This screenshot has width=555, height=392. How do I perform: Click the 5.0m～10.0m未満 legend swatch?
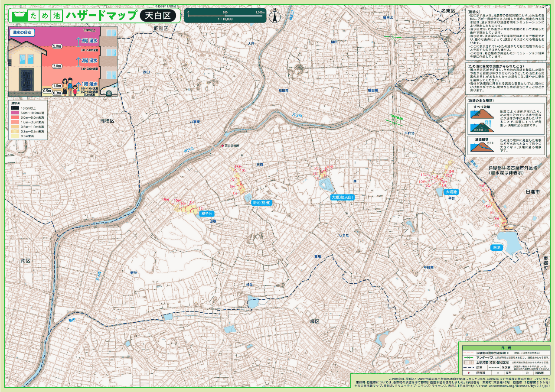(x=15, y=112)
